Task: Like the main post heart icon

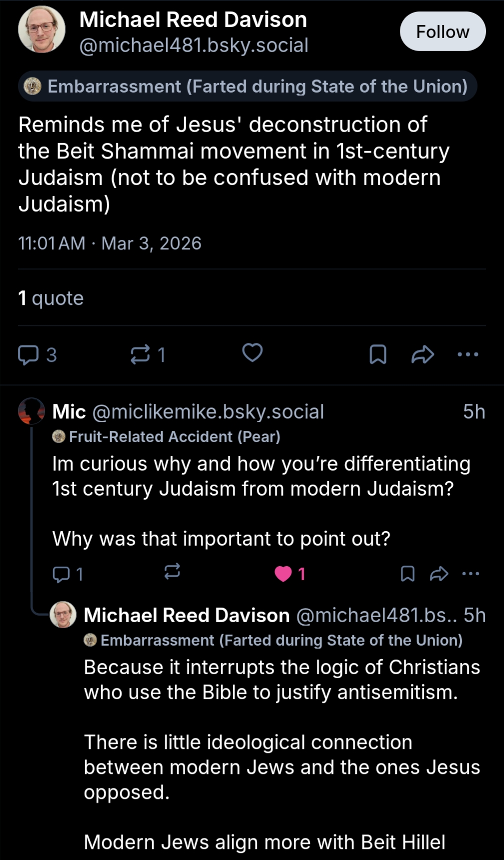Action: [x=252, y=353]
